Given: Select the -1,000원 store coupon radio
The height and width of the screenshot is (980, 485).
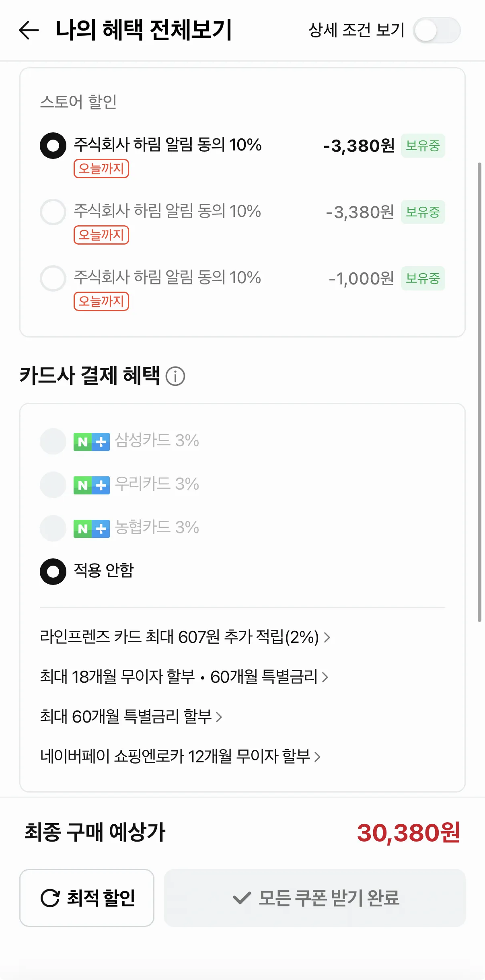Looking at the screenshot, I should click(x=53, y=278).
